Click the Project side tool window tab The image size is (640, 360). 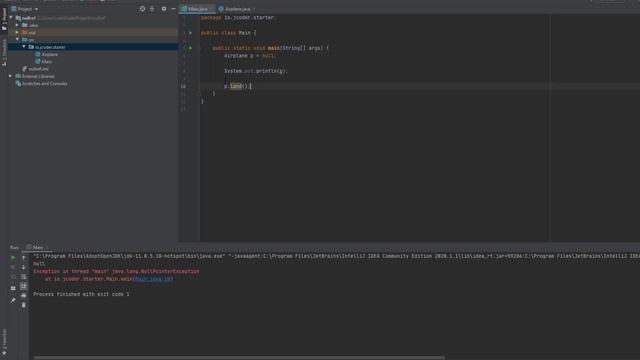tap(4, 18)
